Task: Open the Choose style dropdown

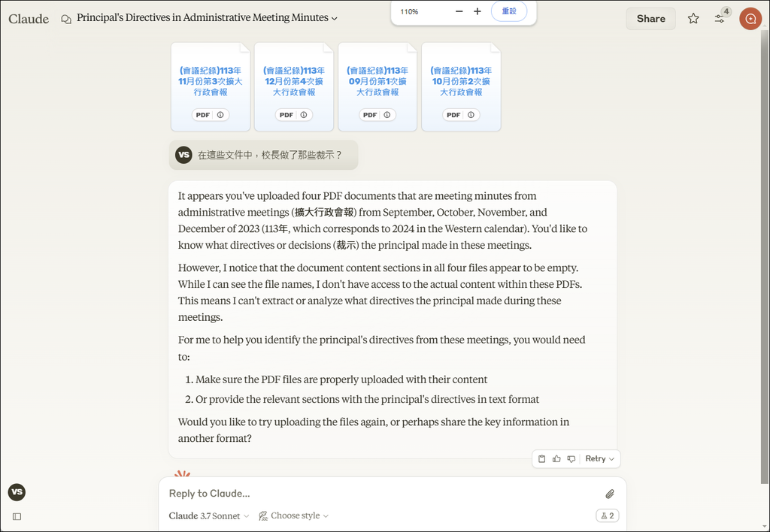Action: point(294,515)
